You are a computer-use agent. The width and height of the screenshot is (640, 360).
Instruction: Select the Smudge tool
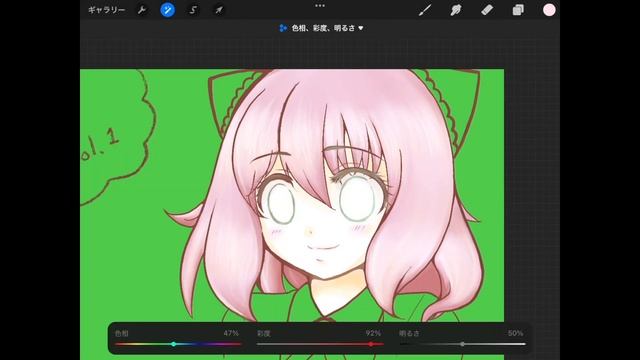[x=456, y=10]
